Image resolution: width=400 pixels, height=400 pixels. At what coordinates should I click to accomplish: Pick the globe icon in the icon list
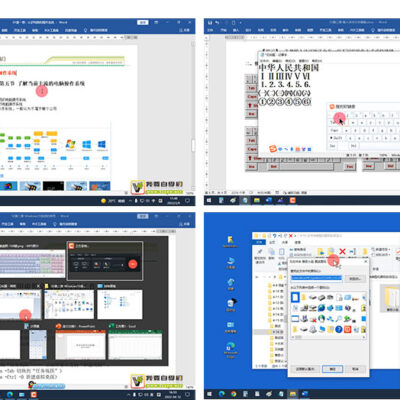[x=321, y=308]
